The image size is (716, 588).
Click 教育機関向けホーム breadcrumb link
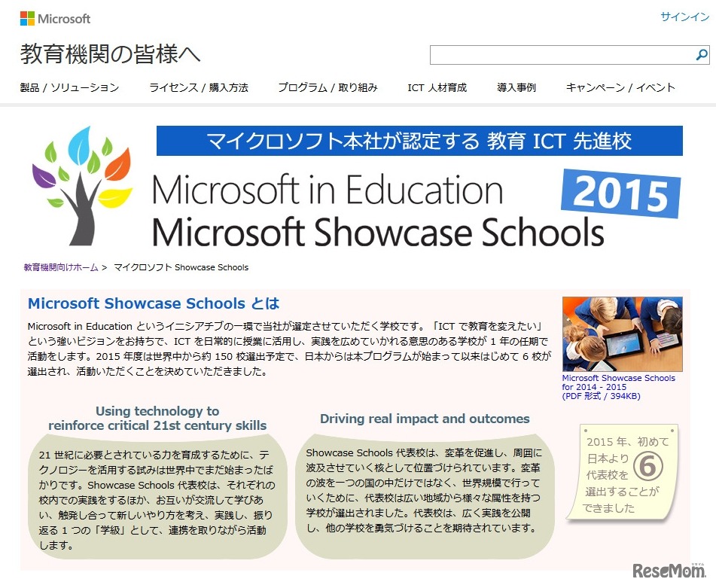[61, 267]
